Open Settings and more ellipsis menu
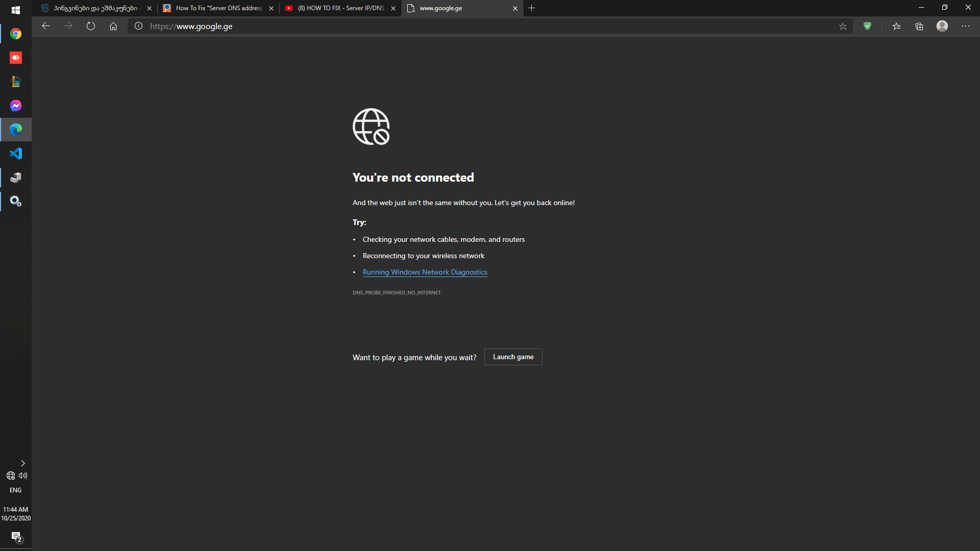Viewport: 980px width, 551px height. (965, 26)
